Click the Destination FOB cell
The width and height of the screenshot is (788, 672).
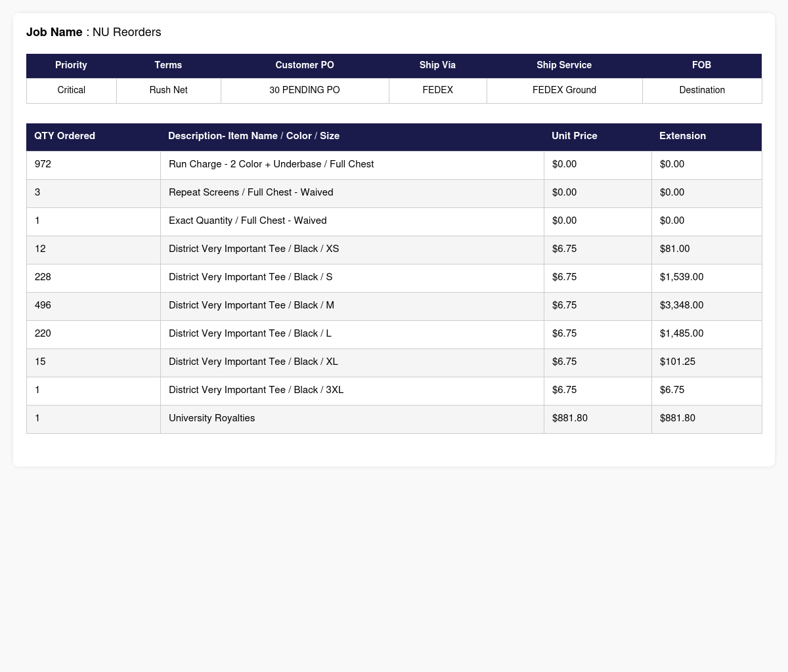(702, 91)
